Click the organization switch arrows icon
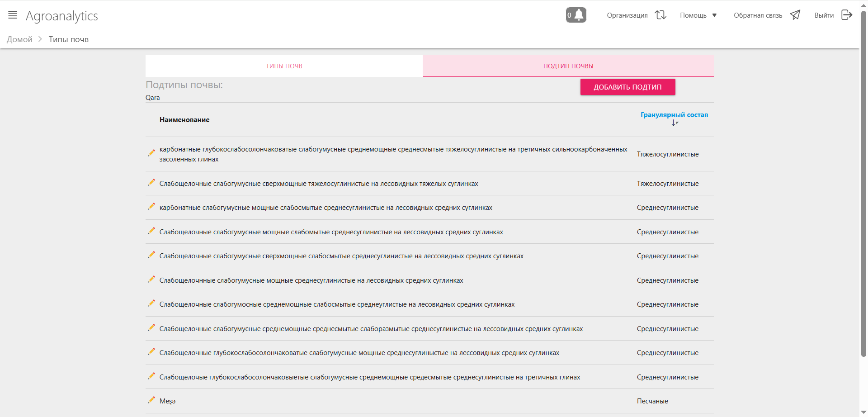Image resolution: width=868 pixels, height=417 pixels. click(660, 15)
